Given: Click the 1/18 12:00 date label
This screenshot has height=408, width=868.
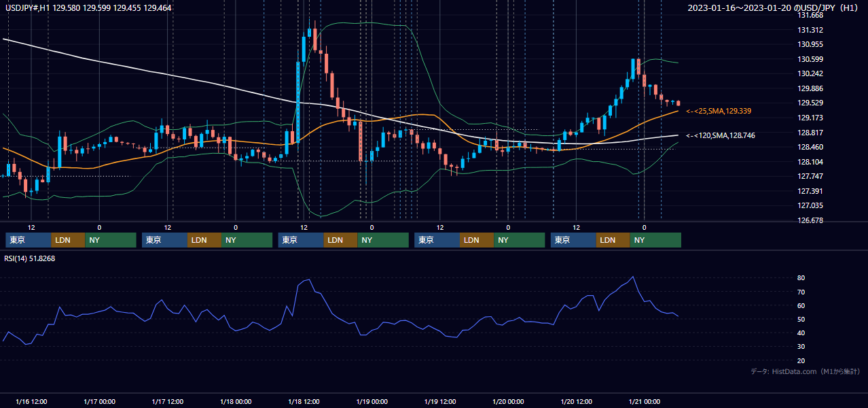Looking at the screenshot, I should coord(304,402).
